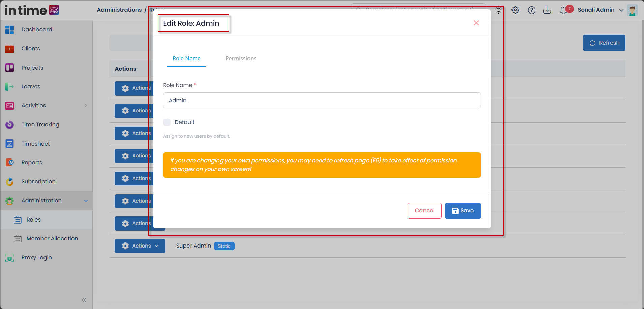The height and width of the screenshot is (309, 644).
Task: Click the Activities icon in sidebar
Action: click(x=10, y=106)
